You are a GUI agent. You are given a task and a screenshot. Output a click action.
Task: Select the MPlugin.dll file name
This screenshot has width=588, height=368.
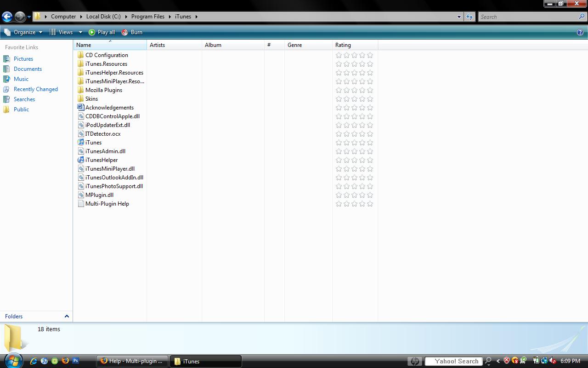coord(99,195)
